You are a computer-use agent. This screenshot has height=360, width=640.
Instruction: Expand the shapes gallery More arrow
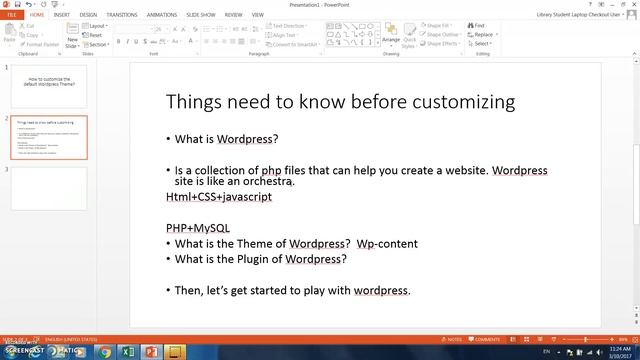point(377,42)
